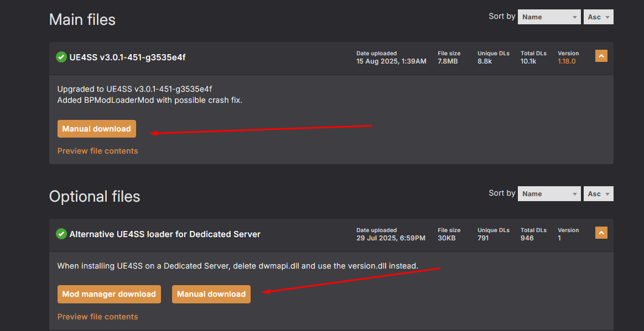Screen dimensions: 644x331
Task: Click the 10.1k Total DLs stat
Action: click(x=528, y=61)
